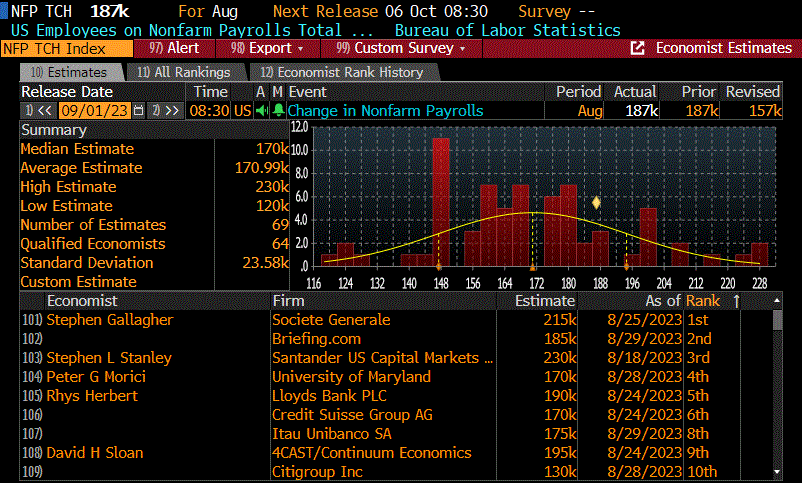This screenshot has height=483, width=802.
Task: Click the 8/18/2023 as-of date
Action: click(644, 358)
